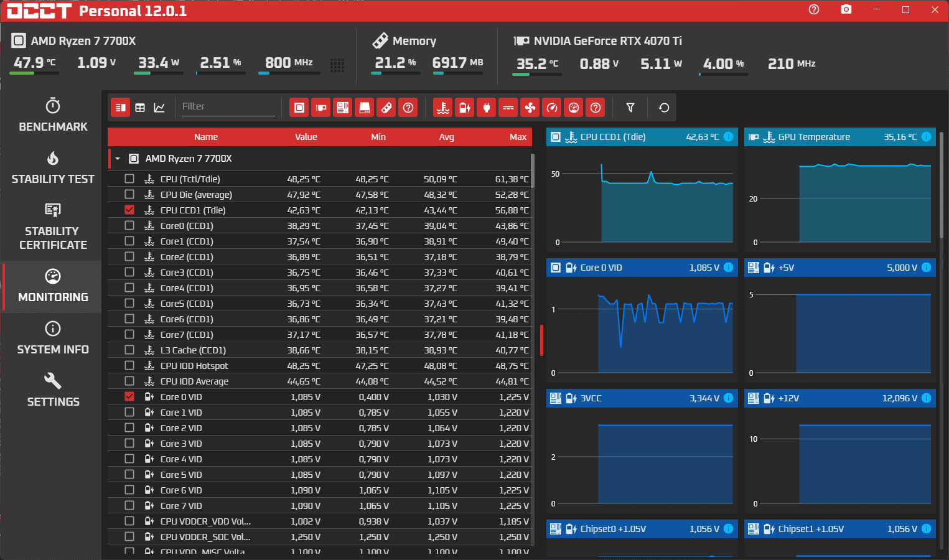
Task: Sort the table by Value column
Action: 306,137
